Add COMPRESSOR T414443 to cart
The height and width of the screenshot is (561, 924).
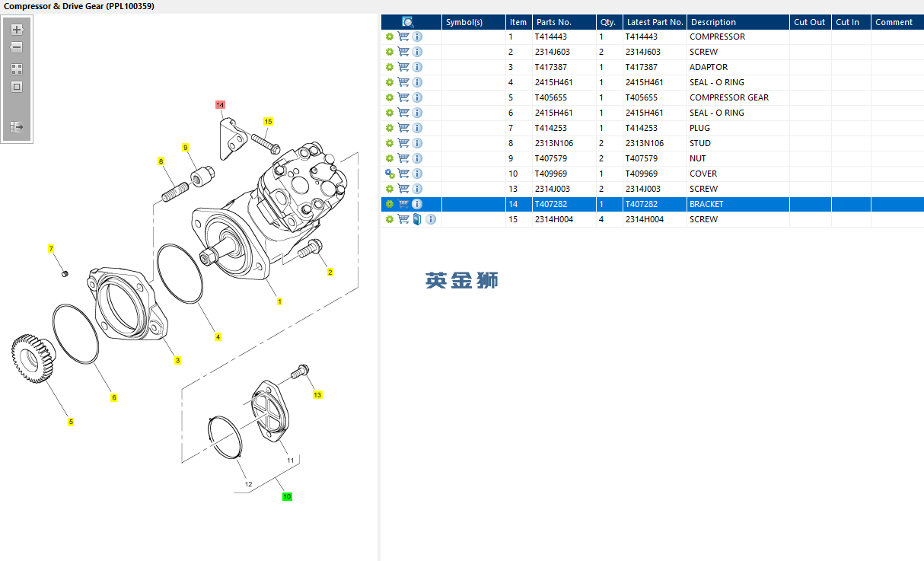(403, 37)
